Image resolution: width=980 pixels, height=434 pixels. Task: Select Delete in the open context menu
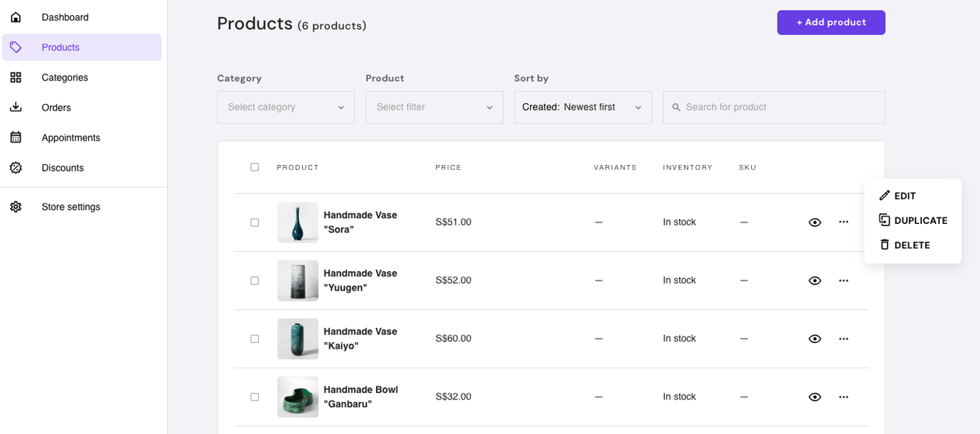pyautogui.click(x=905, y=244)
